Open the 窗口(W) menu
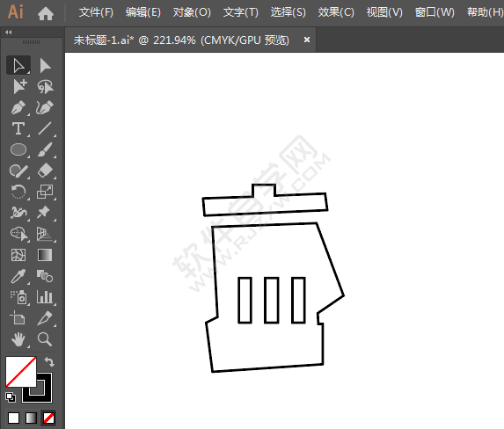This screenshot has height=429, width=504. point(435,12)
